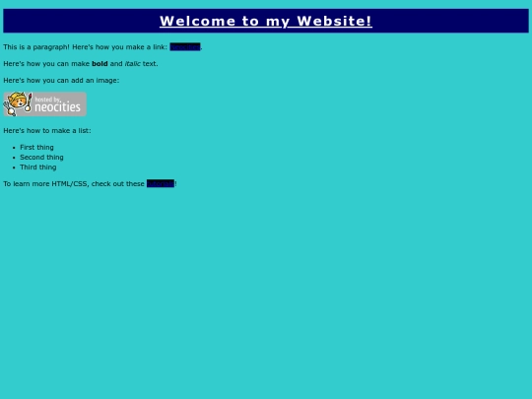Open the tutorials link in last paragraph
Image resolution: width=532 pixels, height=399 pixels.
tap(161, 183)
